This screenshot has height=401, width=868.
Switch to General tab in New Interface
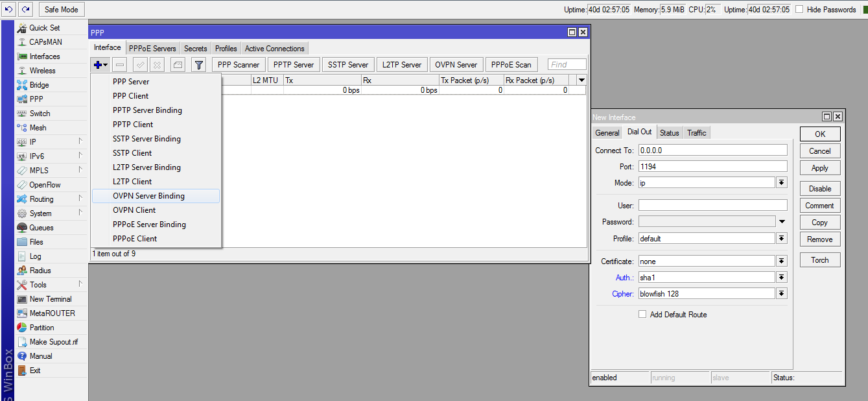coord(607,133)
